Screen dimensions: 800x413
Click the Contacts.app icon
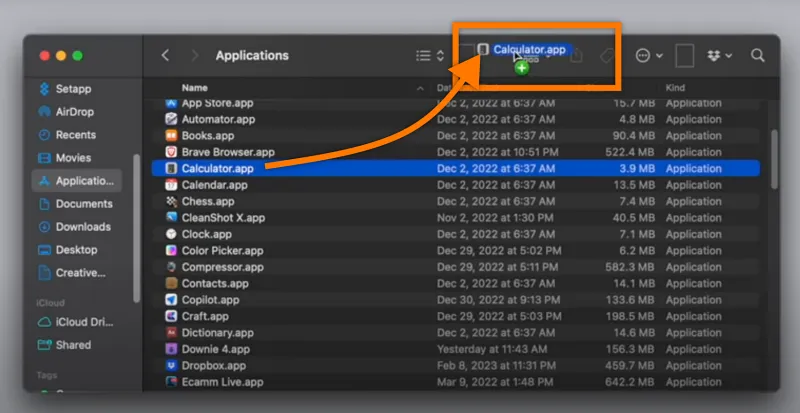click(x=171, y=283)
